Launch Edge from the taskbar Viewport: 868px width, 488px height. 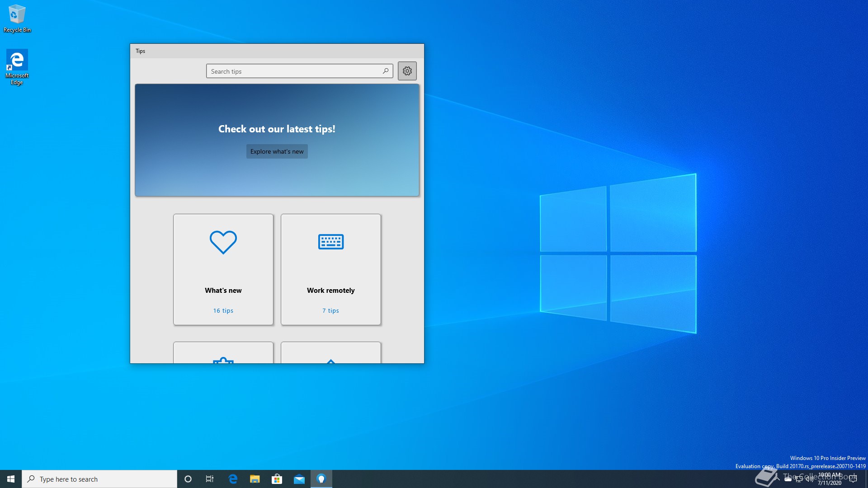(x=233, y=479)
